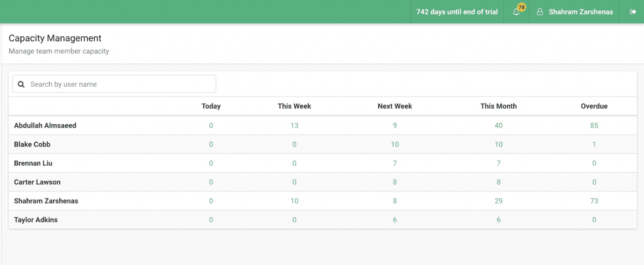Viewport: 644px width, 265px height.
Task: Open Shahram Zarshenas's This Month value 29
Action: tap(499, 201)
